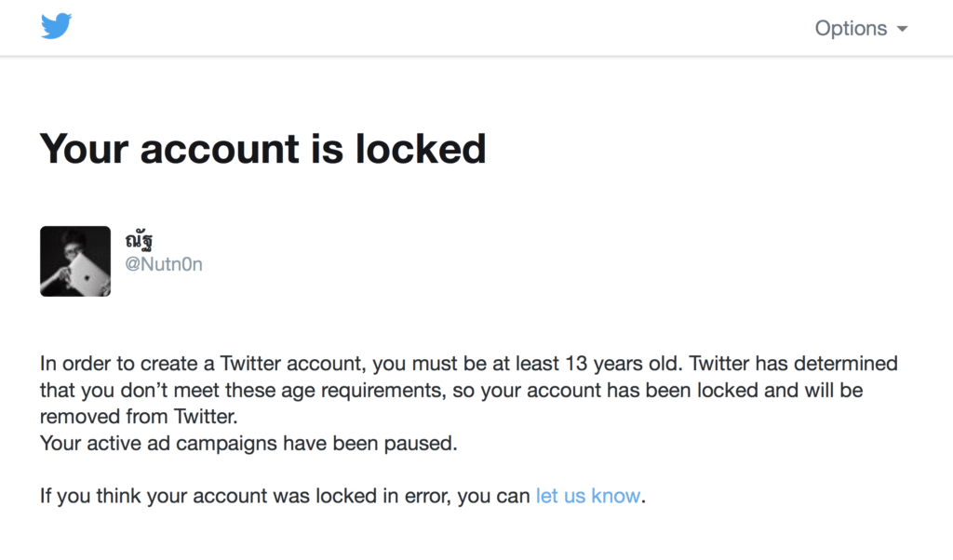Select the display name ณัฐ
The height and width of the screenshot is (560, 953).
point(140,241)
